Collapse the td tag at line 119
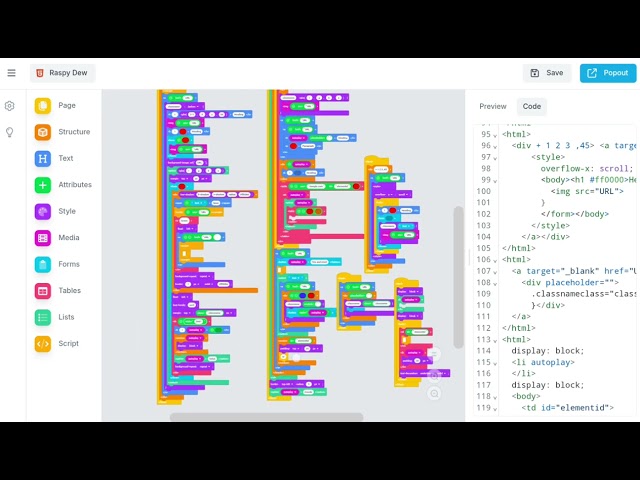The width and height of the screenshot is (640, 480). coord(495,409)
